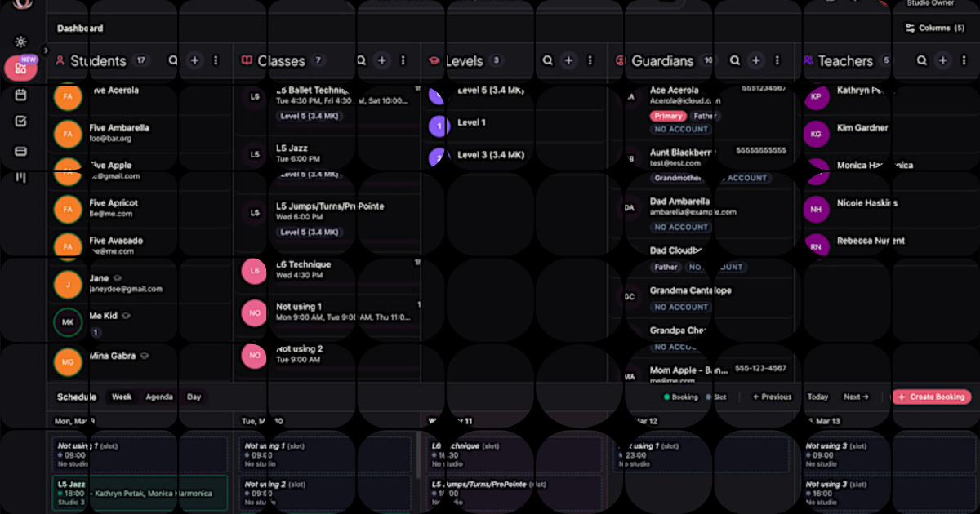This screenshot has width=980, height=514.
Task: Open teacher Rebecca Nugent
Action: pos(889,246)
